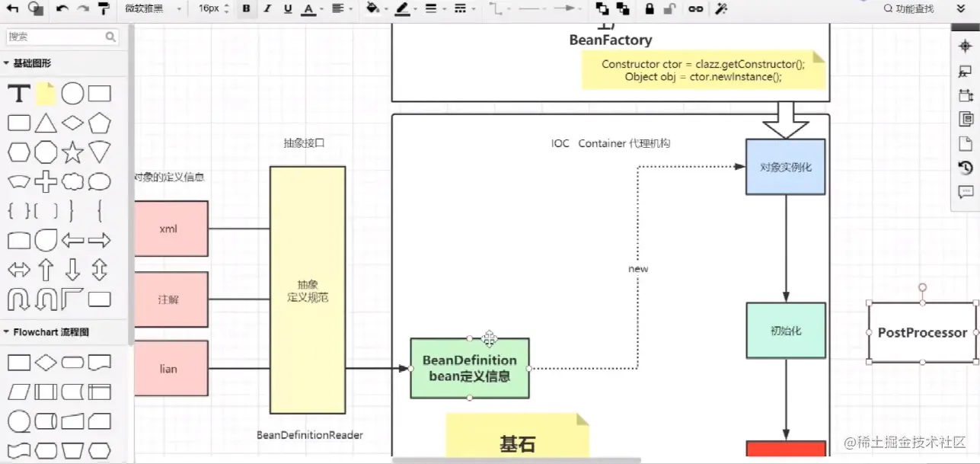Click the BeanDefinitionReader label
The width and height of the screenshot is (980, 464).
point(310,435)
